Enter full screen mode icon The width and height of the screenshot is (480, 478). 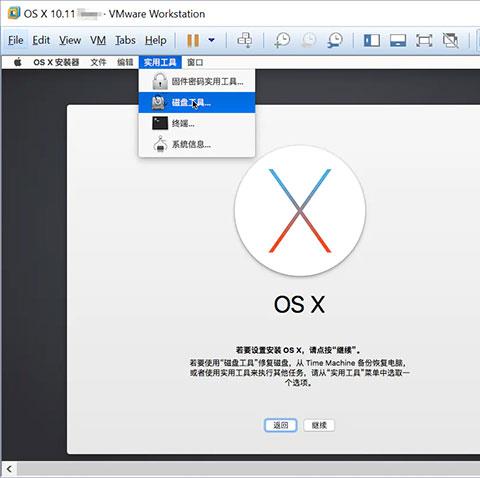click(424, 40)
